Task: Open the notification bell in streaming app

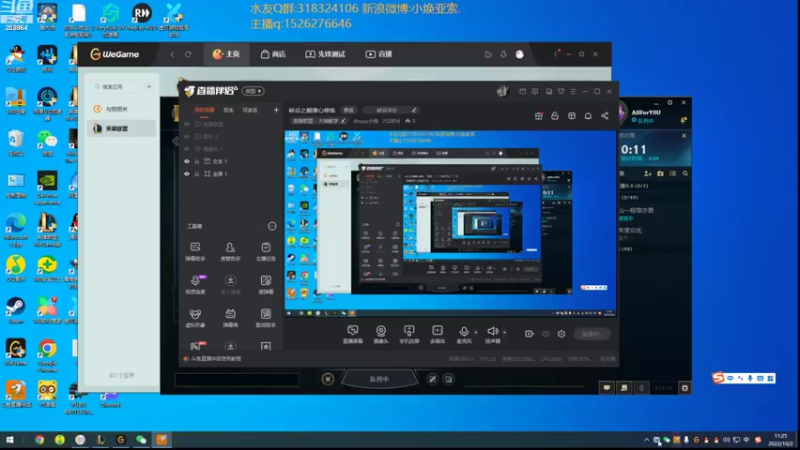Action: point(588,116)
